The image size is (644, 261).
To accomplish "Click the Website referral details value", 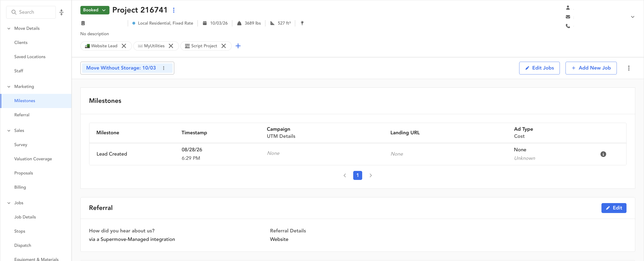I will pyautogui.click(x=279, y=239).
